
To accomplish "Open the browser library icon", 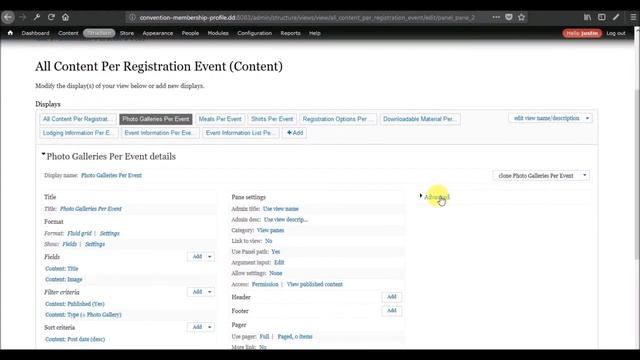I will pos(587,17).
